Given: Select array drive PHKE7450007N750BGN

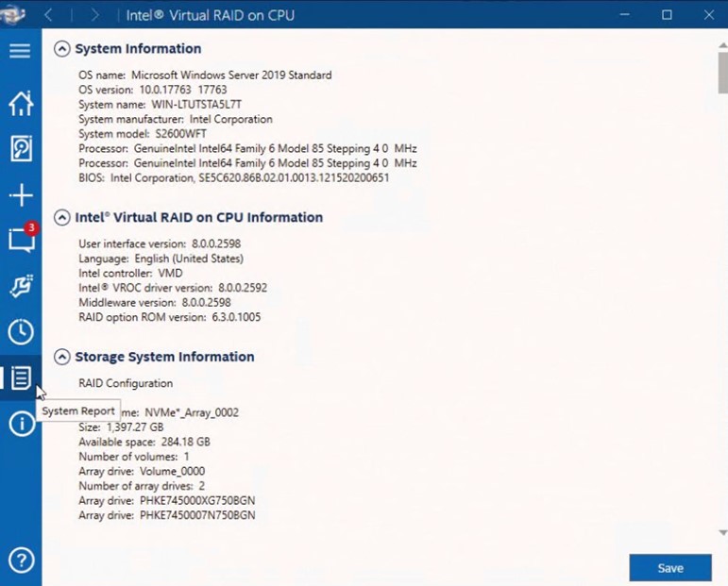Looking at the screenshot, I should [x=167, y=515].
